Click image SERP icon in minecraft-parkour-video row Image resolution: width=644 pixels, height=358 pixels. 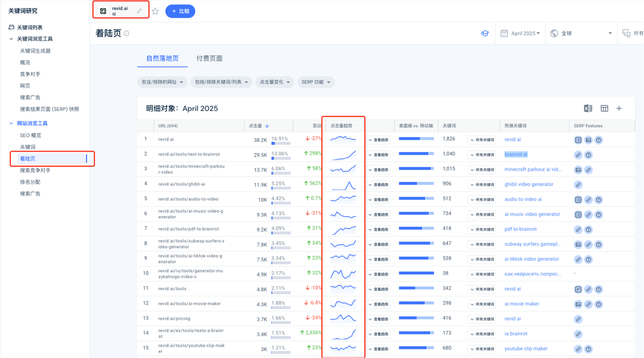tap(578, 170)
